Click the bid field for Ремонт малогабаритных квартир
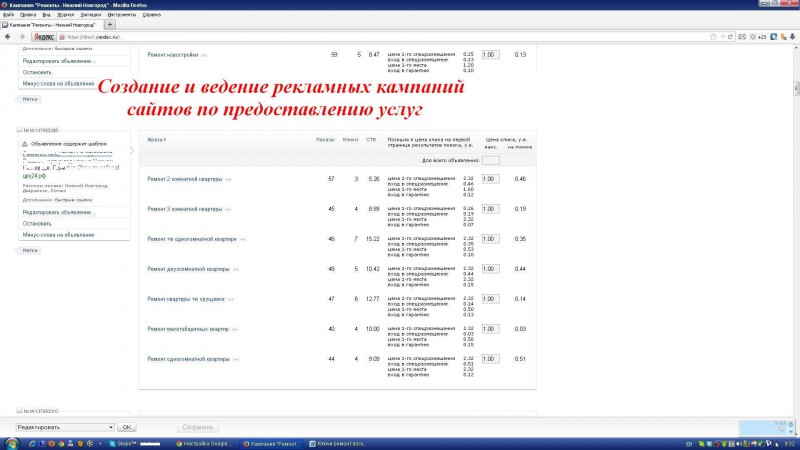The height and width of the screenshot is (450, 800). coord(491,329)
